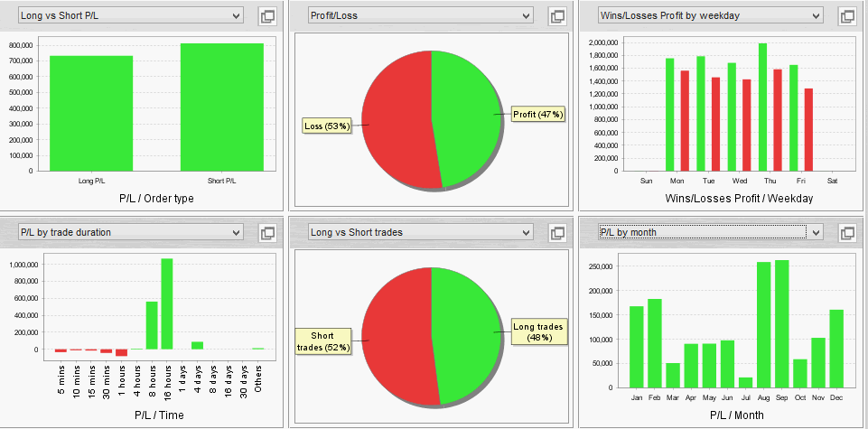Open the Long vs Short P/L dropdown
This screenshot has width=868, height=429.
(x=131, y=15)
